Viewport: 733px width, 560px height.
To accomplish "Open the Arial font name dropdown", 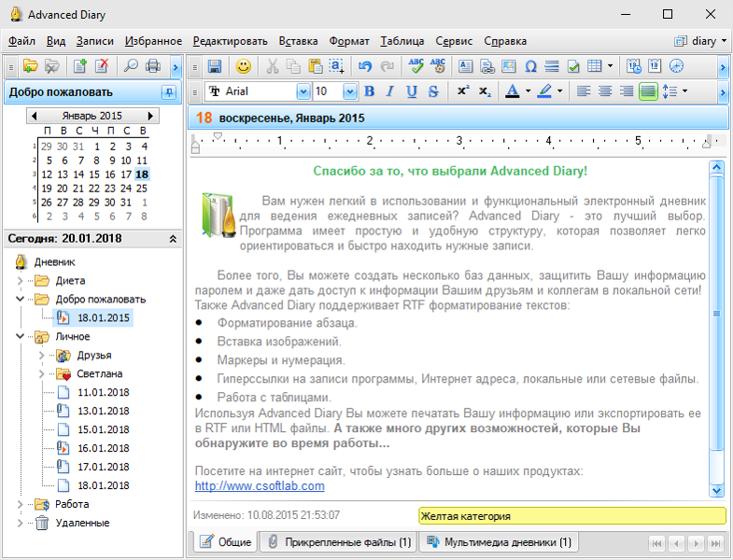I will click(303, 91).
